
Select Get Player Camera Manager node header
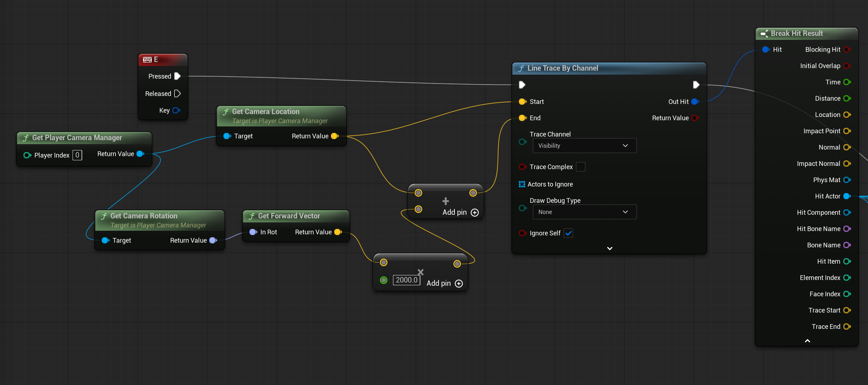84,138
